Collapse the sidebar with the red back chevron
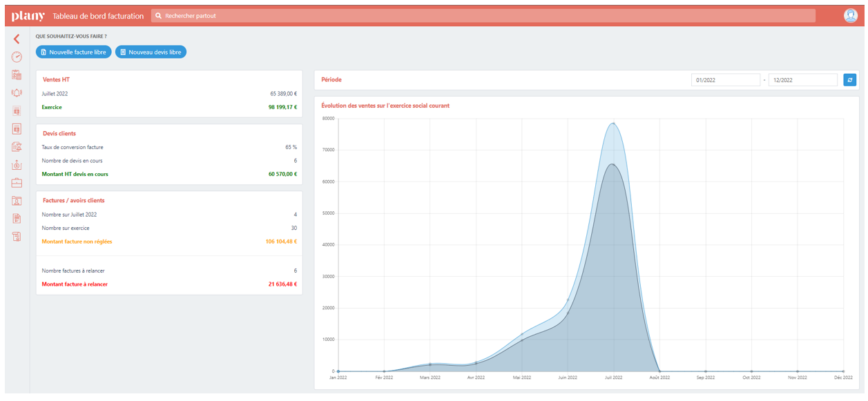This screenshot has height=401, width=868. [x=17, y=39]
